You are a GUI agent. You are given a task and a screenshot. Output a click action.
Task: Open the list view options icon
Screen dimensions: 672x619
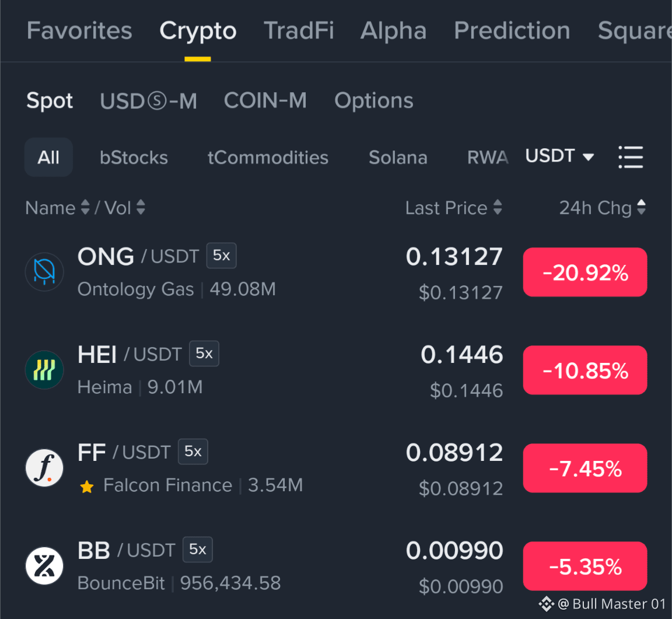[631, 157]
